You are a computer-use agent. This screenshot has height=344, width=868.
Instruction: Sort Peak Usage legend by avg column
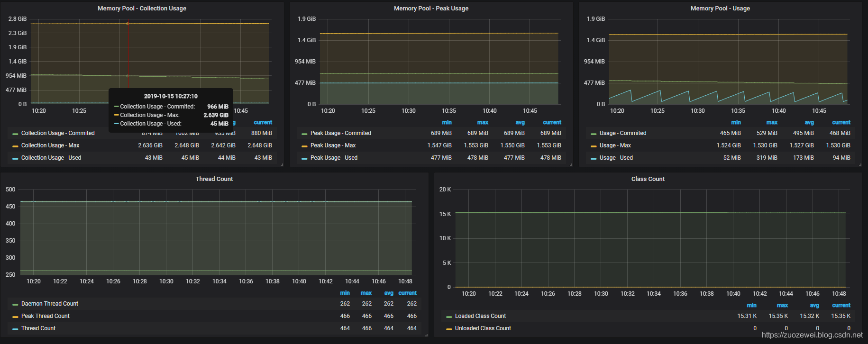[520, 122]
